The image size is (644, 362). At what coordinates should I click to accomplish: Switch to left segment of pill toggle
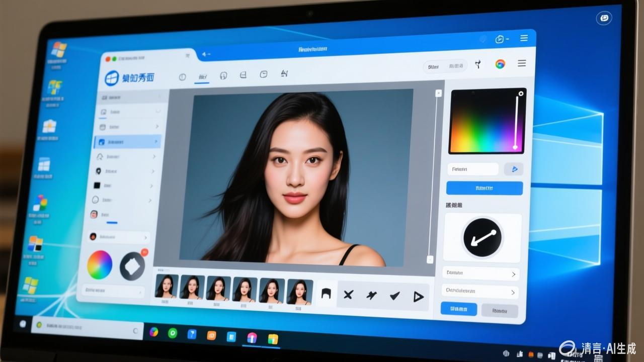click(x=434, y=66)
